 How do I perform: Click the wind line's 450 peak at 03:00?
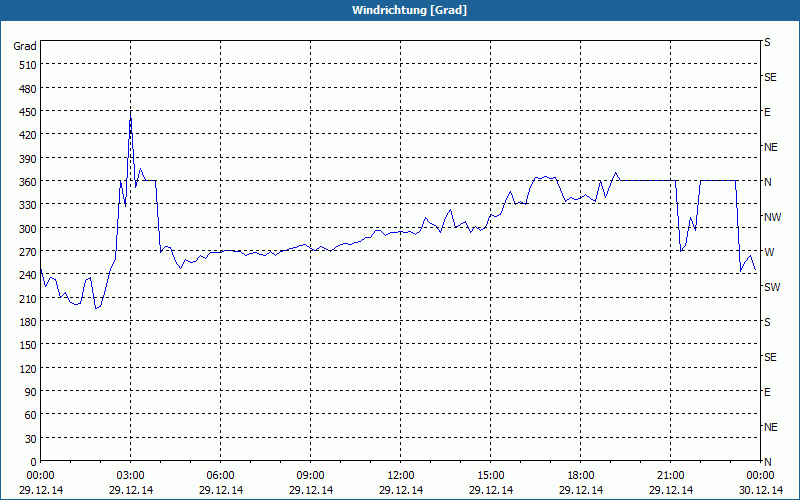(131, 112)
